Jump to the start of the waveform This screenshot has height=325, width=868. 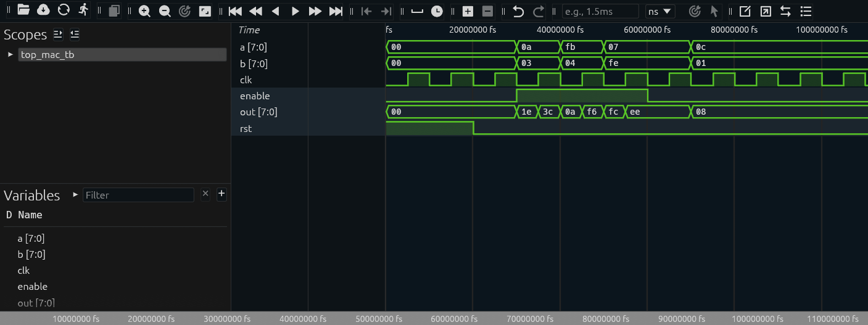(x=235, y=11)
